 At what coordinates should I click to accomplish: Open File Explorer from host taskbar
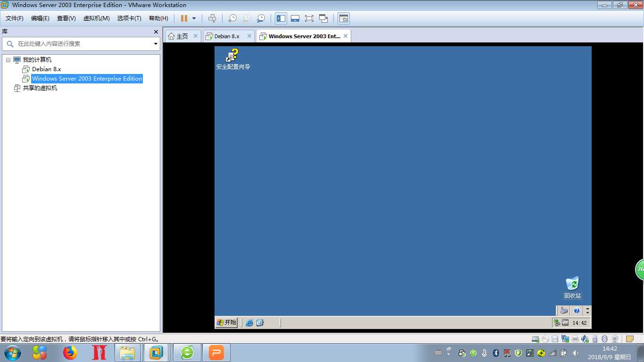128,353
